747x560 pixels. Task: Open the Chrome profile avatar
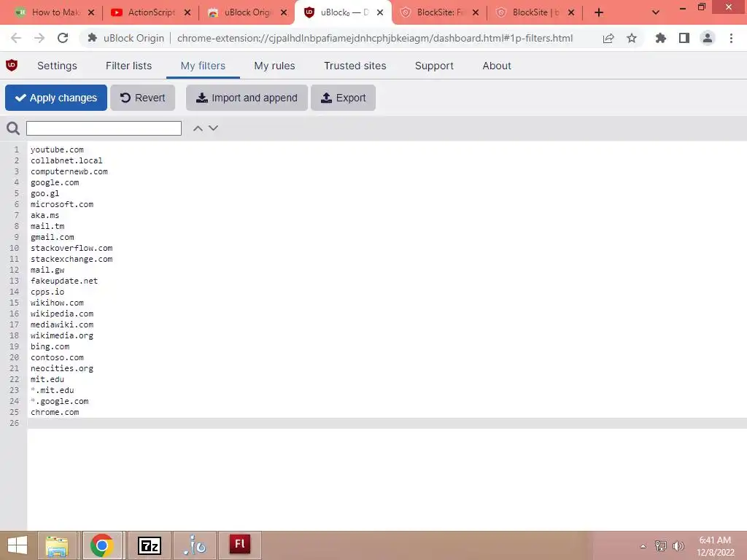coord(708,38)
